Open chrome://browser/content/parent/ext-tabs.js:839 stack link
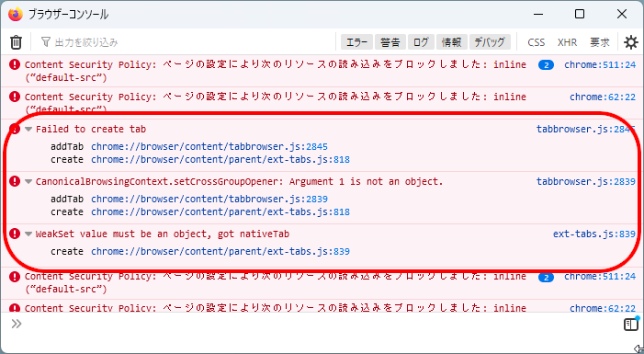 220,251
